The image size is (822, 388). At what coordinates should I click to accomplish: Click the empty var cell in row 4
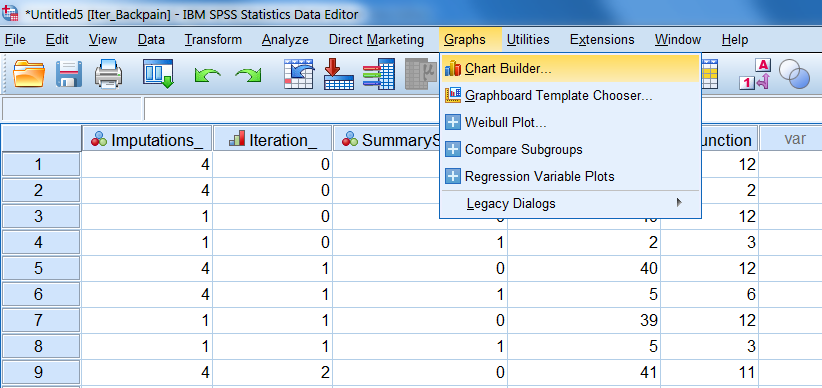click(x=791, y=242)
